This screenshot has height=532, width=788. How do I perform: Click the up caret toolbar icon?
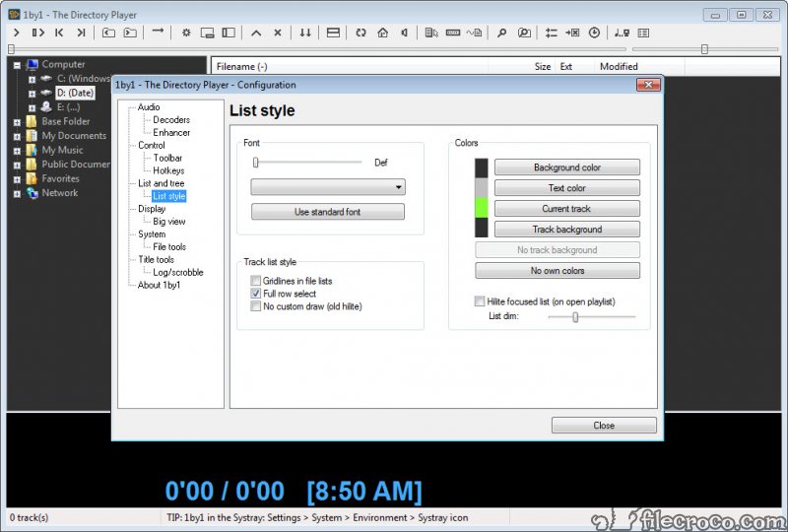click(256, 33)
